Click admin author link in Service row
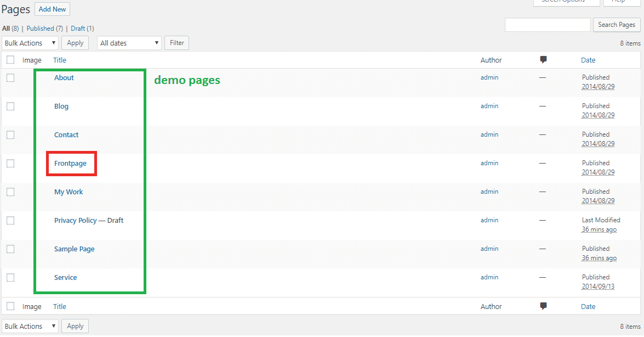This screenshot has width=644, height=337. (x=489, y=277)
